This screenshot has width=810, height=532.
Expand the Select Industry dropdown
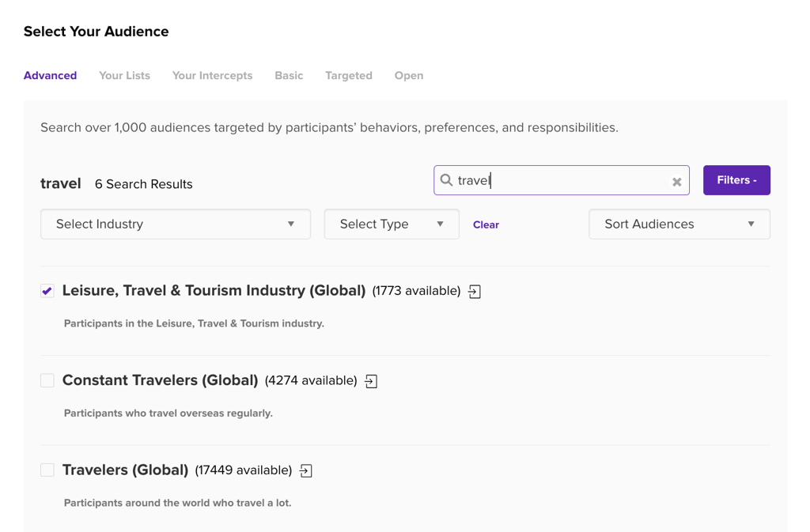175,224
